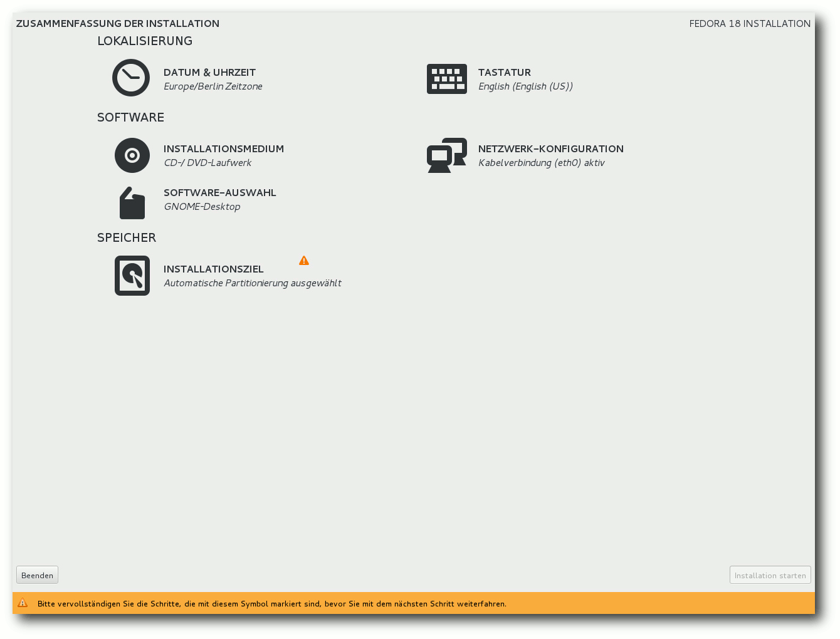The height and width of the screenshot is (639, 840).
Task: Click the Installationsziel hard disk icon
Action: pyautogui.click(x=132, y=276)
